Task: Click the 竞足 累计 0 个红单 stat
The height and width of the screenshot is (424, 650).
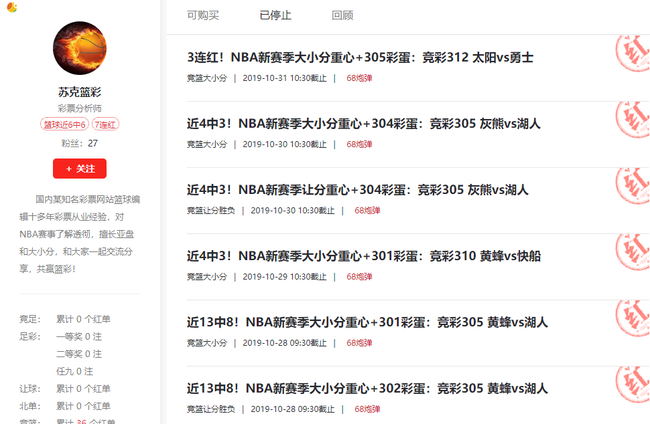Action: click(65, 319)
